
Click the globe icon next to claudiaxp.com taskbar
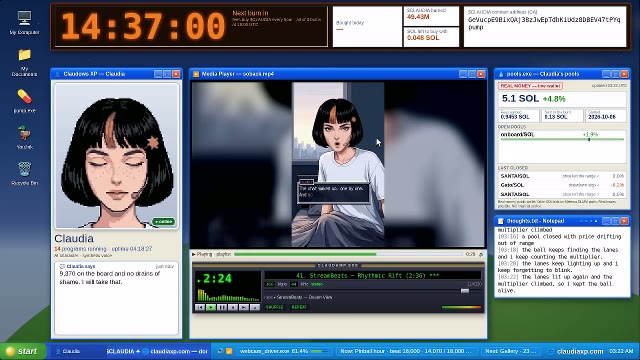[551, 351]
